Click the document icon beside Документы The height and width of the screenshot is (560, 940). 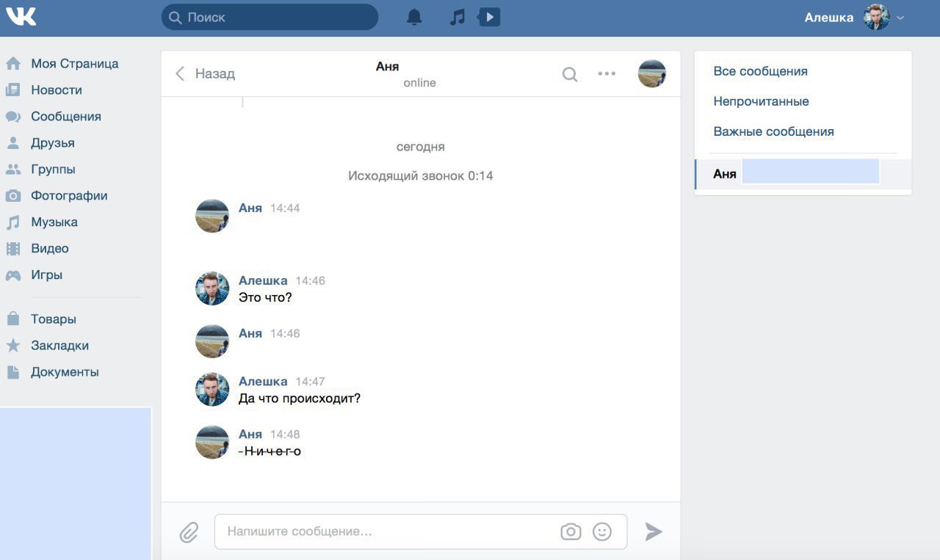pos(13,372)
